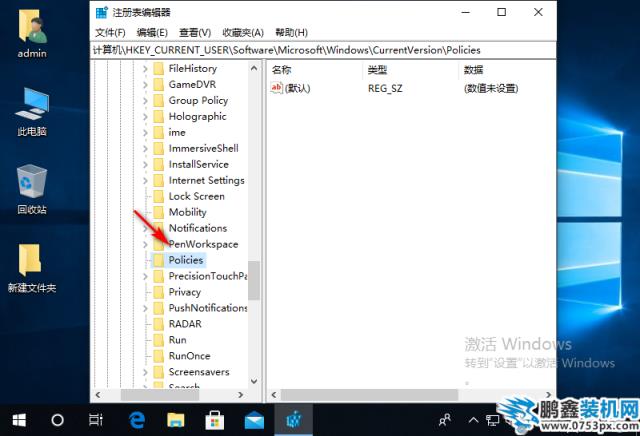The width and height of the screenshot is (640, 436).
Task: Open Microsoft Store from the taskbar
Action: 215,420
